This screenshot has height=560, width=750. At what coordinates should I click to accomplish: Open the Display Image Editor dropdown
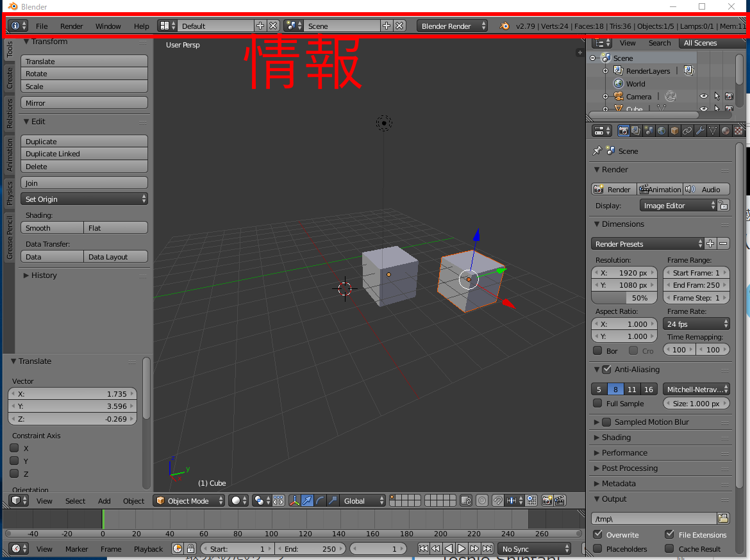click(678, 206)
